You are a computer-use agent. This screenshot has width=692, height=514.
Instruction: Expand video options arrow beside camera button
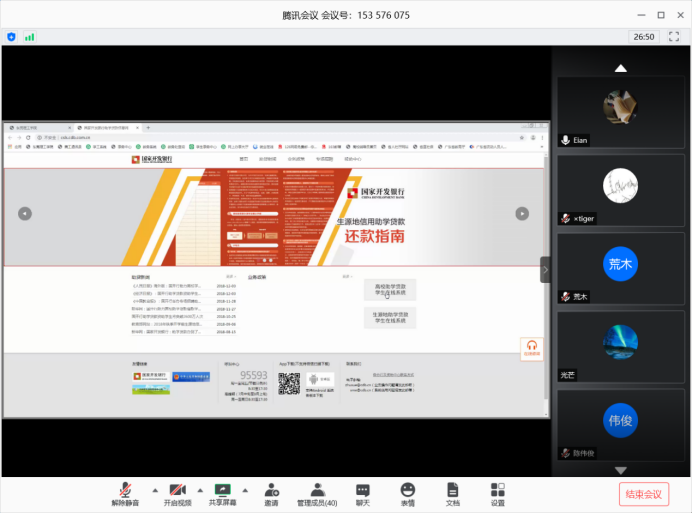point(200,489)
